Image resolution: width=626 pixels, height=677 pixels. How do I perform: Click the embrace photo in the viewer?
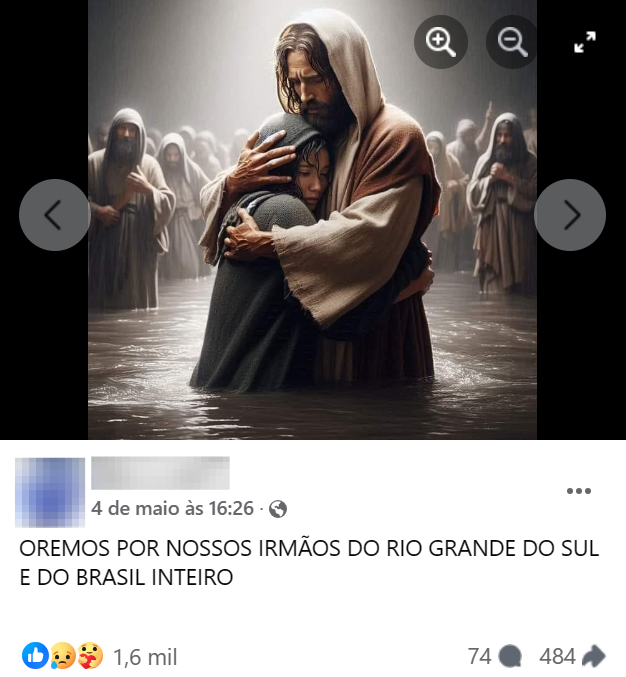tap(312, 220)
